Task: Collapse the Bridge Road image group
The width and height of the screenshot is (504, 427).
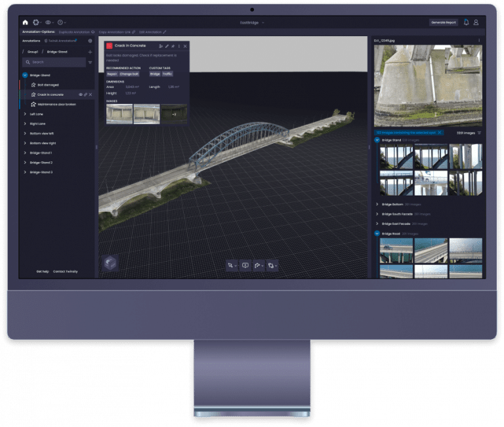Action: 377,233
